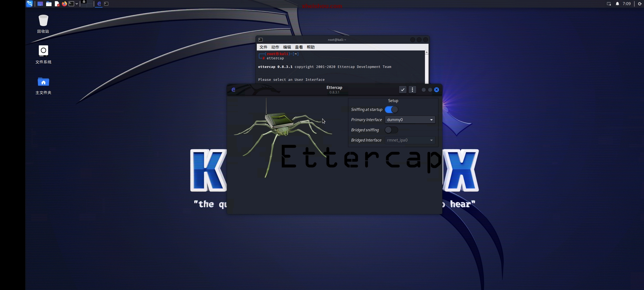Click the 'ettercap 0.8.3.1' terminal output text
This screenshot has width=644, height=290.
click(275, 67)
